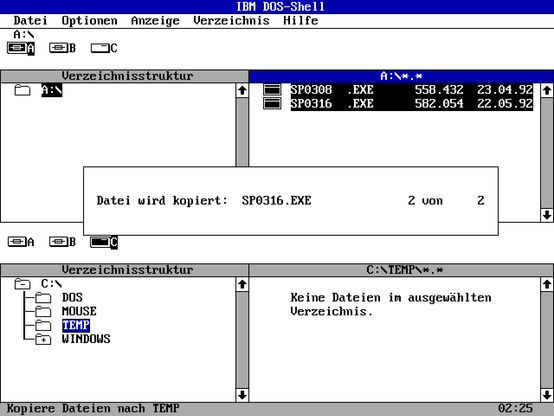Select drive C icon in upper drive bar
Viewport: 554px width, 416px height.
(x=104, y=48)
